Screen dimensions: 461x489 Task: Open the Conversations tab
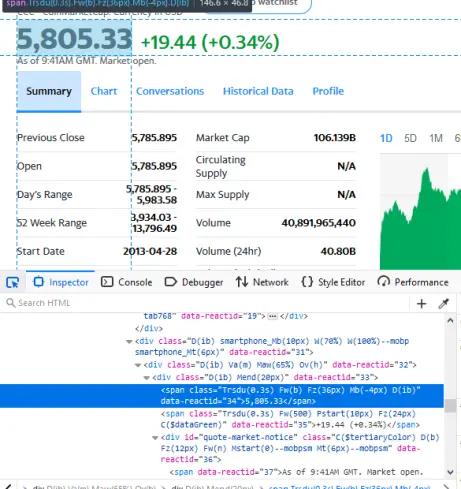click(170, 91)
